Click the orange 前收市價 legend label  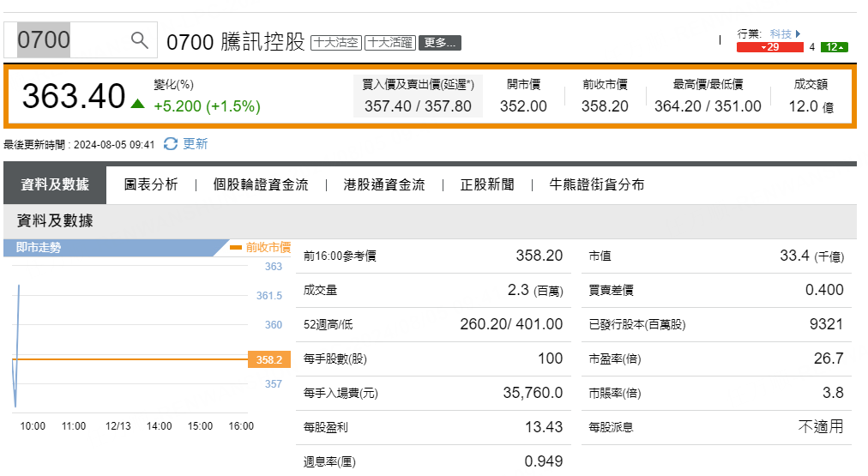pos(268,247)
